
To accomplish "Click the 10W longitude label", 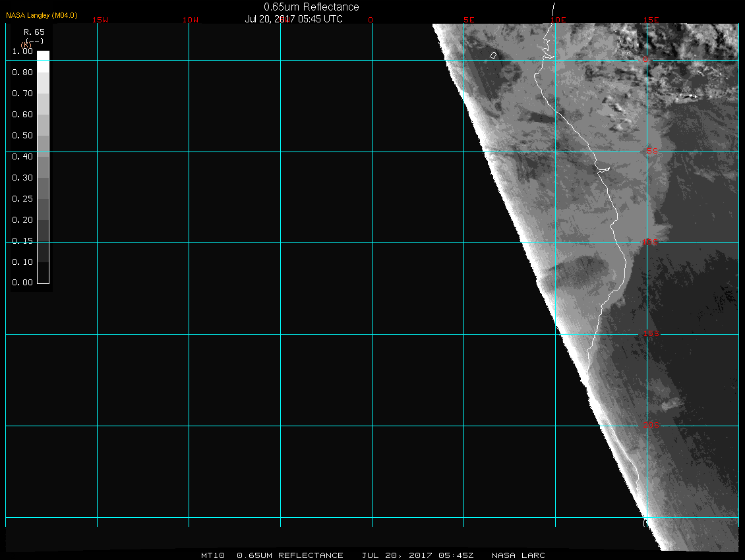I will (190, 20).
